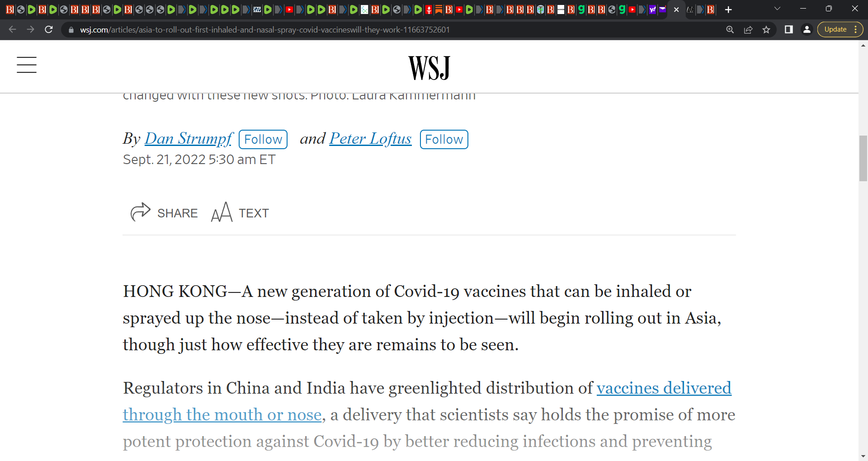Close the active browser tab
The image size is (868, 461).
[x=676, y=9]
